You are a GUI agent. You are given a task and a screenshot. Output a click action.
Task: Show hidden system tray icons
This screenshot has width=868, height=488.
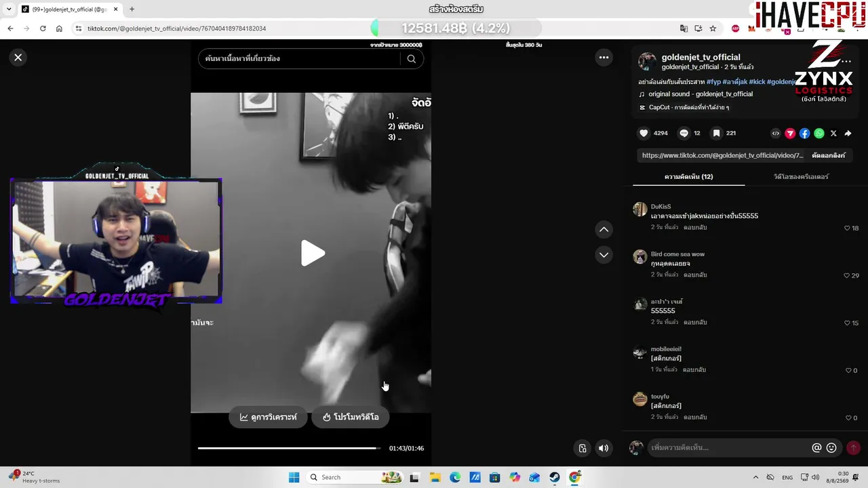coord(755,477)
